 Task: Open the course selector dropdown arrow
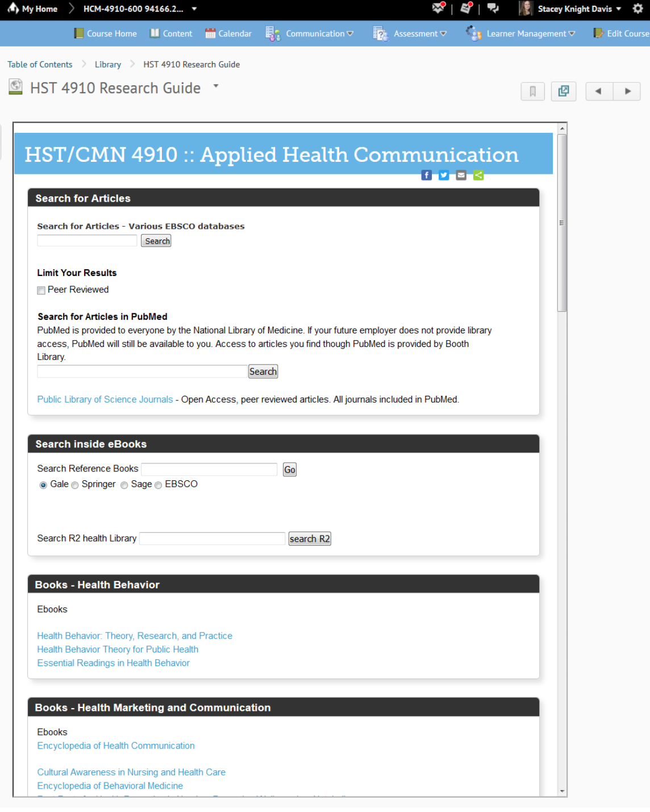pyautogui.click(x=194, y=9)
